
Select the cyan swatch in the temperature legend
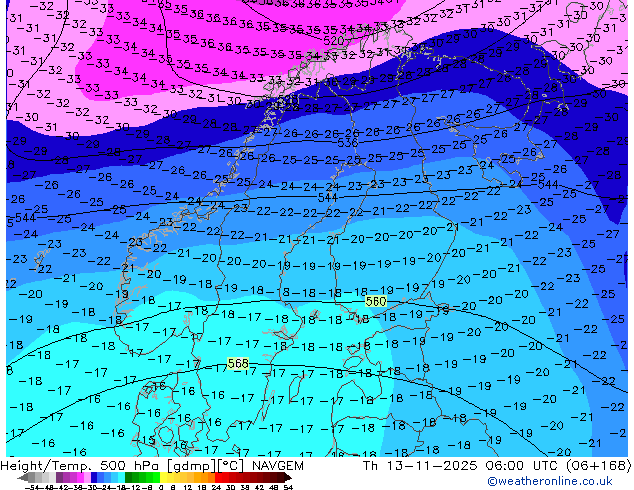[x=121, y=477]
